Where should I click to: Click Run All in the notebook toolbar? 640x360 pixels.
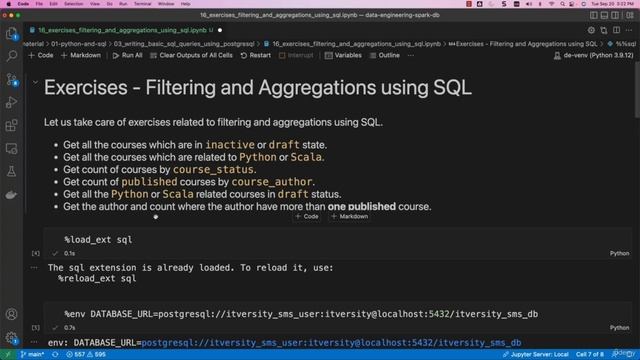[x=127, y=56]
